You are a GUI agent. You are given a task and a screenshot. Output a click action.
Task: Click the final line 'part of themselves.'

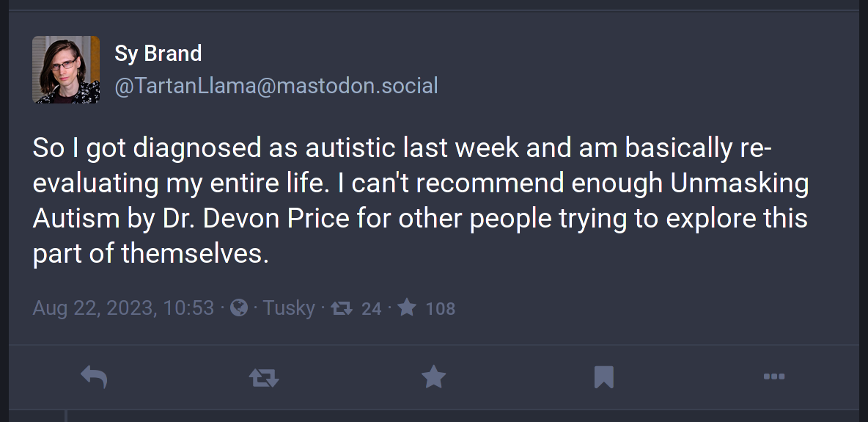tap(150, 254)
